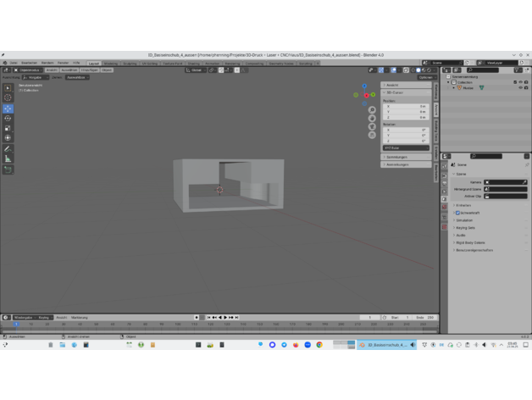
Task: Select the Add Cube tool
Action: pyautogui.click(x=8, y=169)
